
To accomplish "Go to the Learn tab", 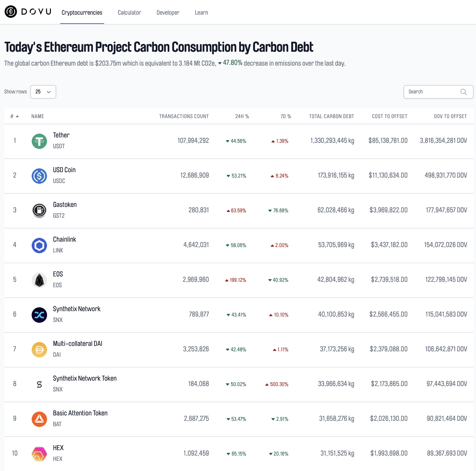I will pos(201,13).
